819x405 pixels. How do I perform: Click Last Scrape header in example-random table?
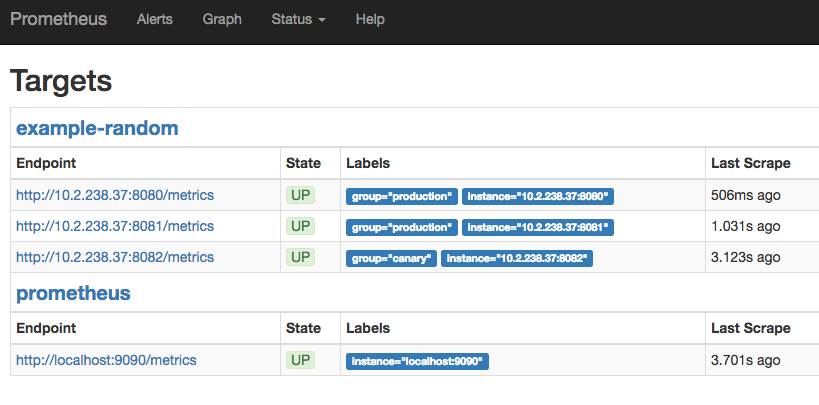(751, 164)
